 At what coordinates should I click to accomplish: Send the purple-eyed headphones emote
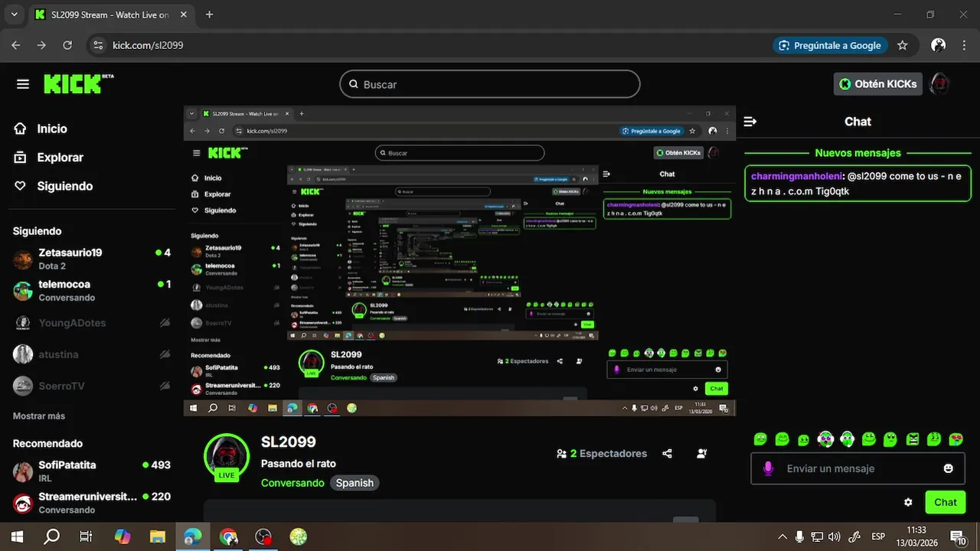click(825, 439)
